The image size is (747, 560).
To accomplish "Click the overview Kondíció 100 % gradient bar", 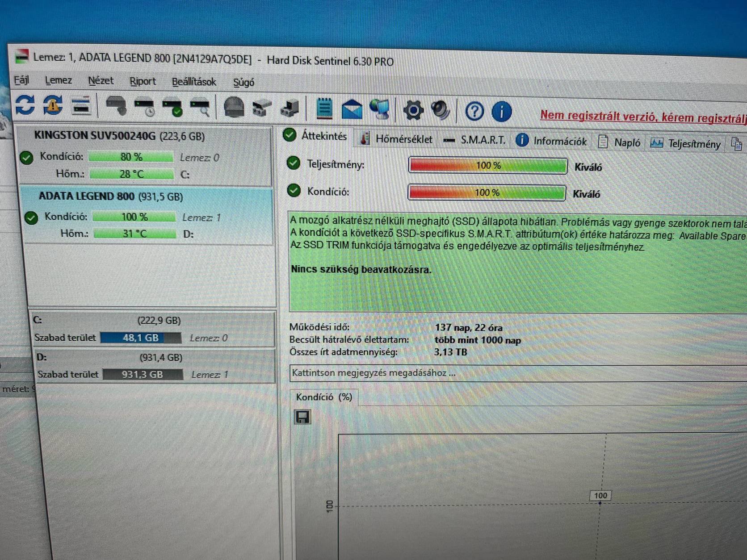I will point(487,193).
